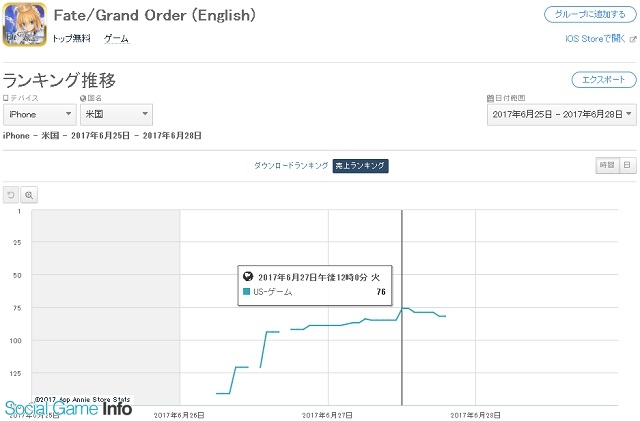Click the device icon beside デバイス label
640x421 pixels.
(6, 98)
